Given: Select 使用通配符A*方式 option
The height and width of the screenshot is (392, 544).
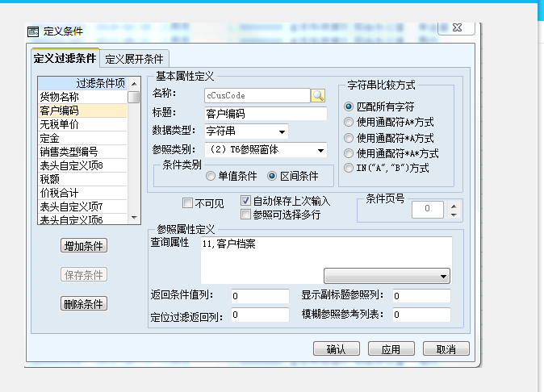Looking at the screenshot, I should [x=349, y=122].
